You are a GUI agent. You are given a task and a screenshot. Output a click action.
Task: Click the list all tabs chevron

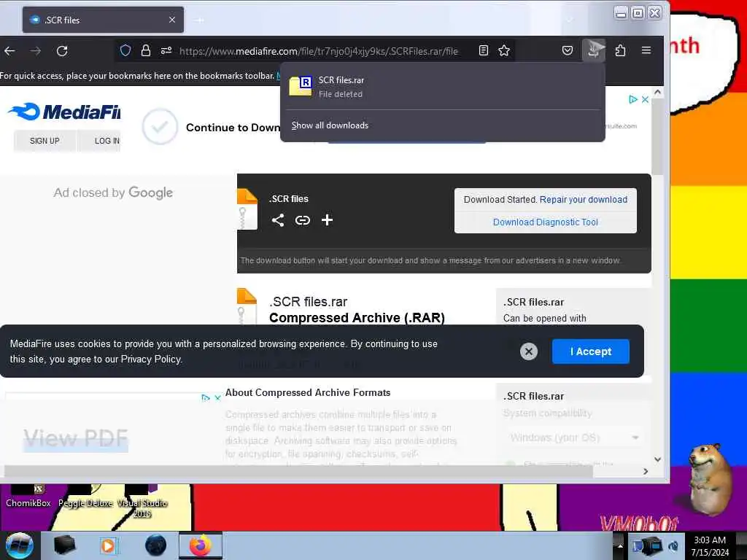569,20
